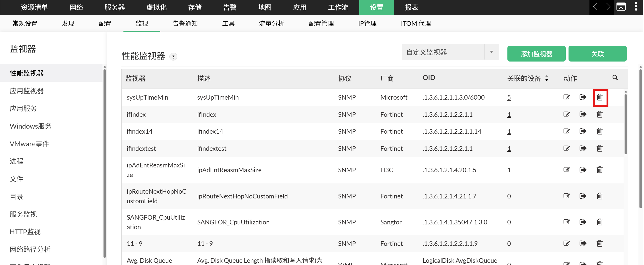The width and height of the screenshot is (644, 265).
Task: Delete the ifIndex monitor
Action: [600, 114]
